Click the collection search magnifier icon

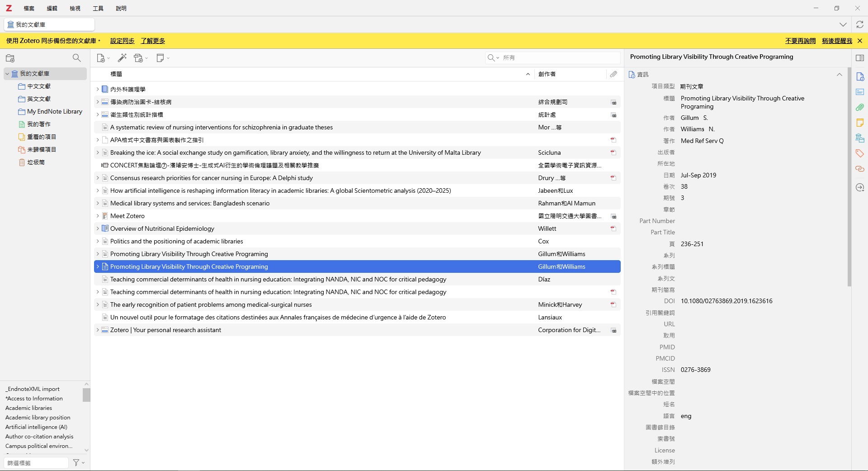pos(77,58)
